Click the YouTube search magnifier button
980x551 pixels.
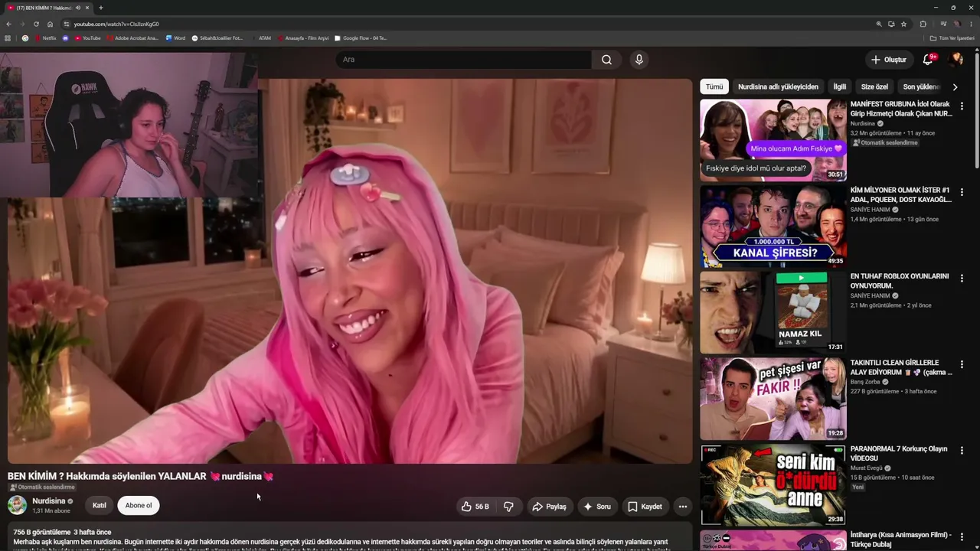[x=606, y=60]
